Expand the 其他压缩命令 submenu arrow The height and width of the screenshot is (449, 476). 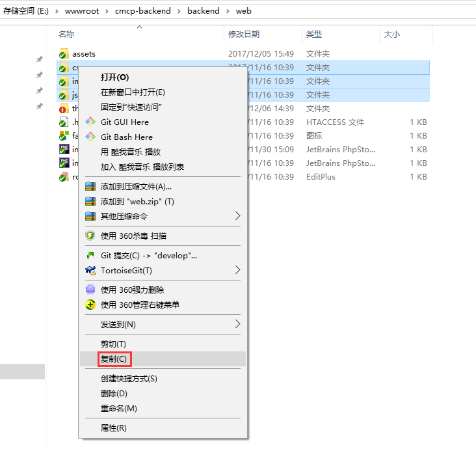(238, 216)
